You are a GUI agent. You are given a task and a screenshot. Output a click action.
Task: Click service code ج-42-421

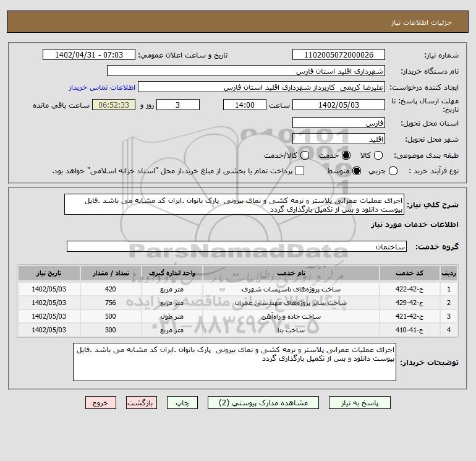tap(409, 316)
